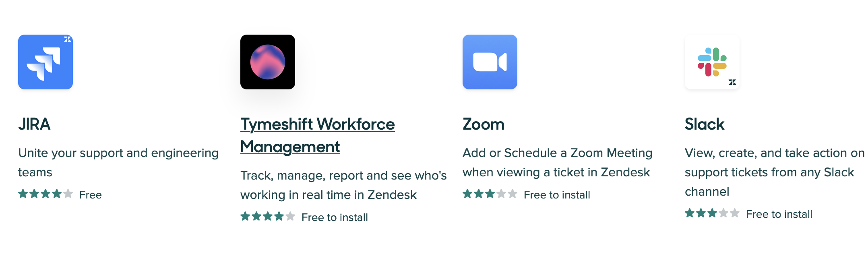The image size is (868, 277).
Task: Click the Tymeshift gradient sphere icon
Action: 268,62
